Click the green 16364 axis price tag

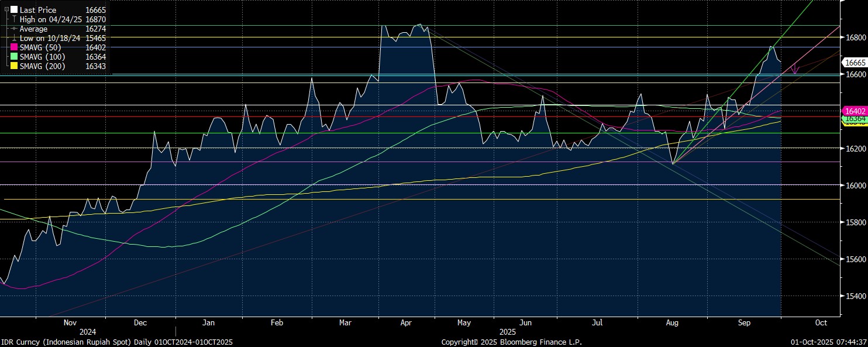click(x=853, y=119)
